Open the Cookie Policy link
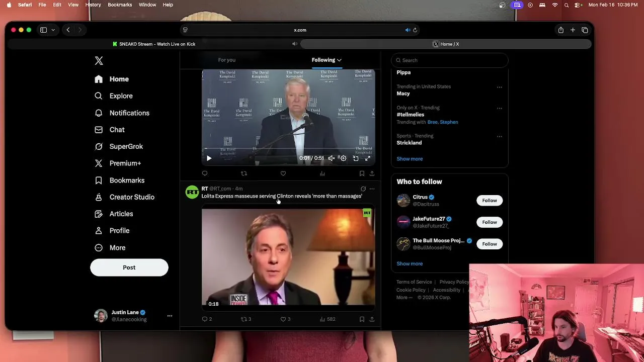The image size is (644, 362). [411, 290]
